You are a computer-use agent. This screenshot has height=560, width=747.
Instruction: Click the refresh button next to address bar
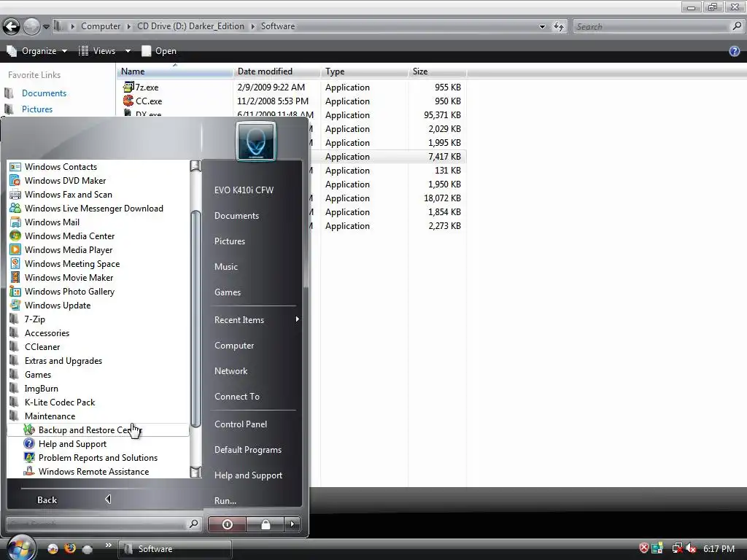coord(558,27)
